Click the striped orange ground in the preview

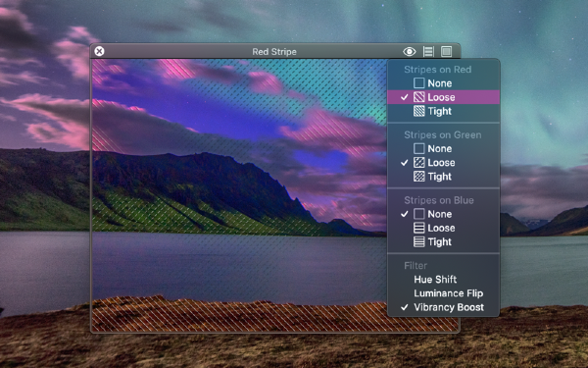pyautogui.click(x=240, y=315)
